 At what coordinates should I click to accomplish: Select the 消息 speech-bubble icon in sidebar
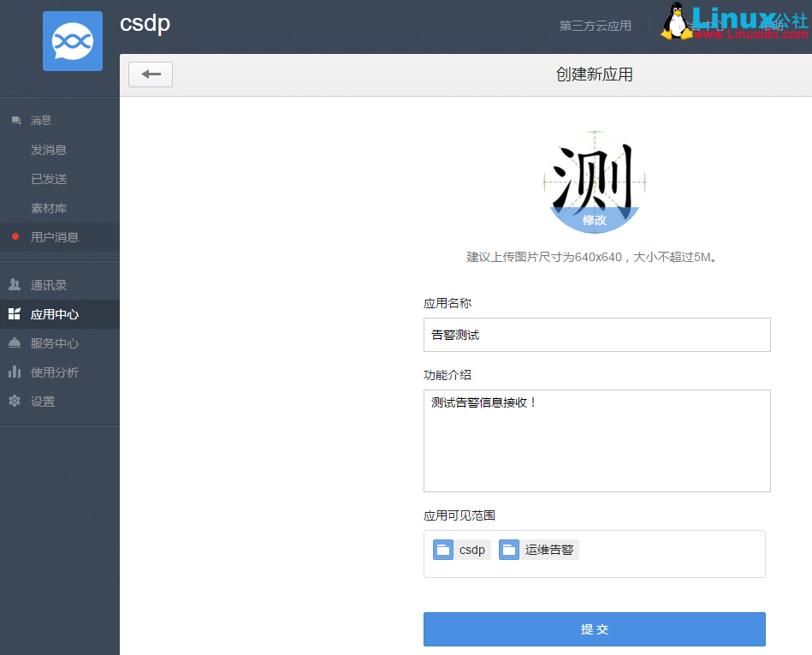tap(15, 120)
